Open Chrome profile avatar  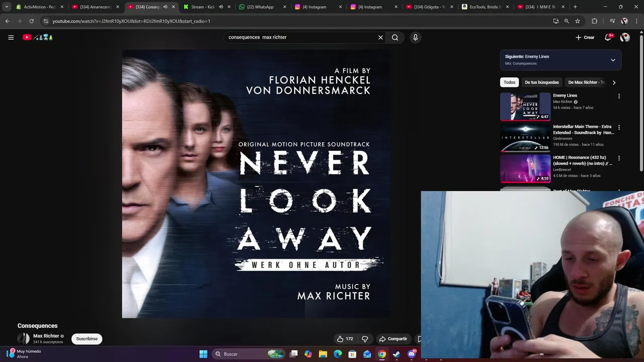click(624, 21)
